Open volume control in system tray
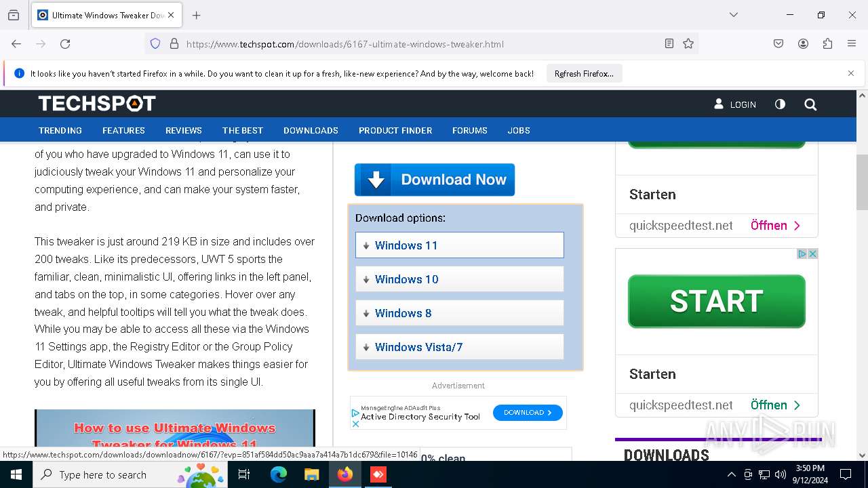The image size is (868, 488). click(x=781, y=474)
